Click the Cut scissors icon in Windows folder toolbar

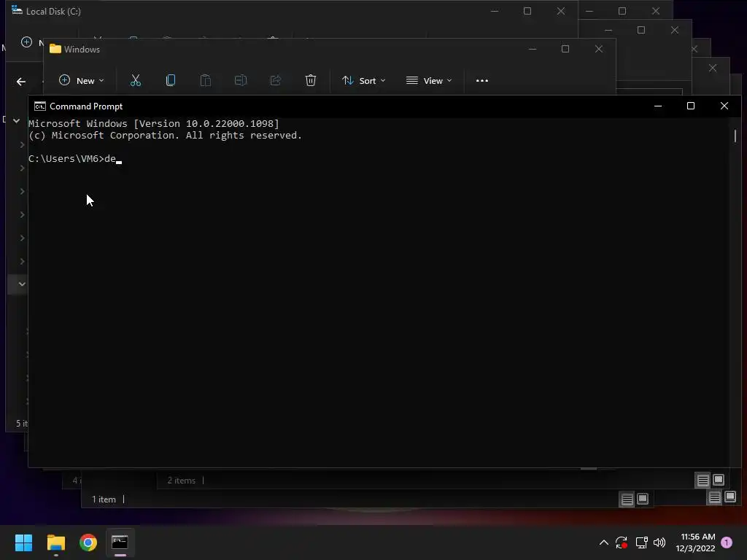pyautogui.click(x=136, y=80)
